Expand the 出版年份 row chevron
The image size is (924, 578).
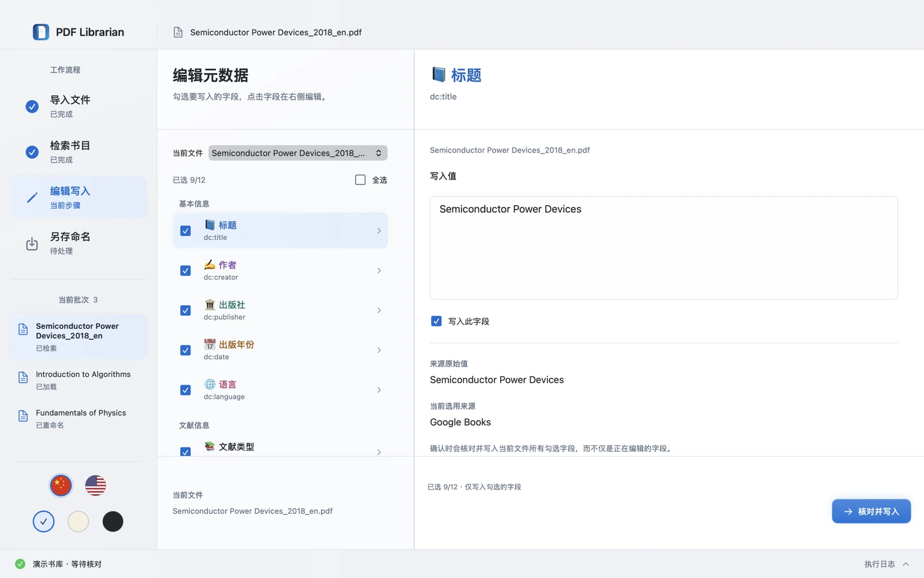click(x=379, y=350)
